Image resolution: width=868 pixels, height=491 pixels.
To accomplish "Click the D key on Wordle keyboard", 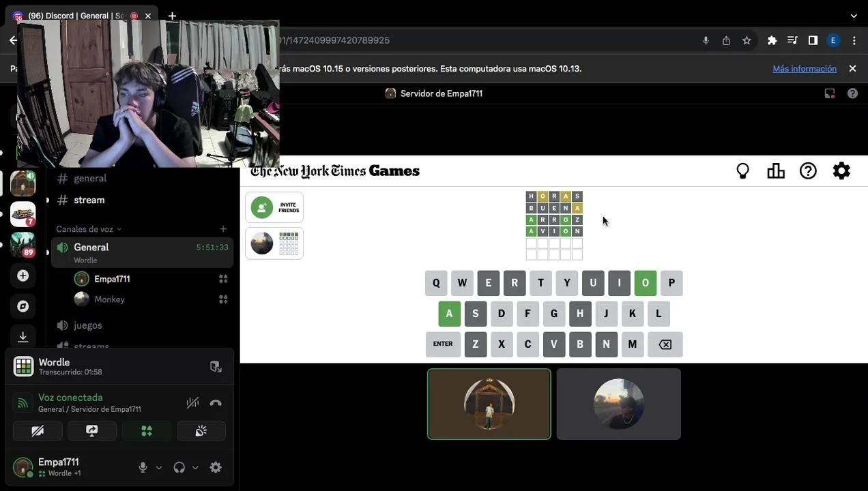I will point(502,314).
